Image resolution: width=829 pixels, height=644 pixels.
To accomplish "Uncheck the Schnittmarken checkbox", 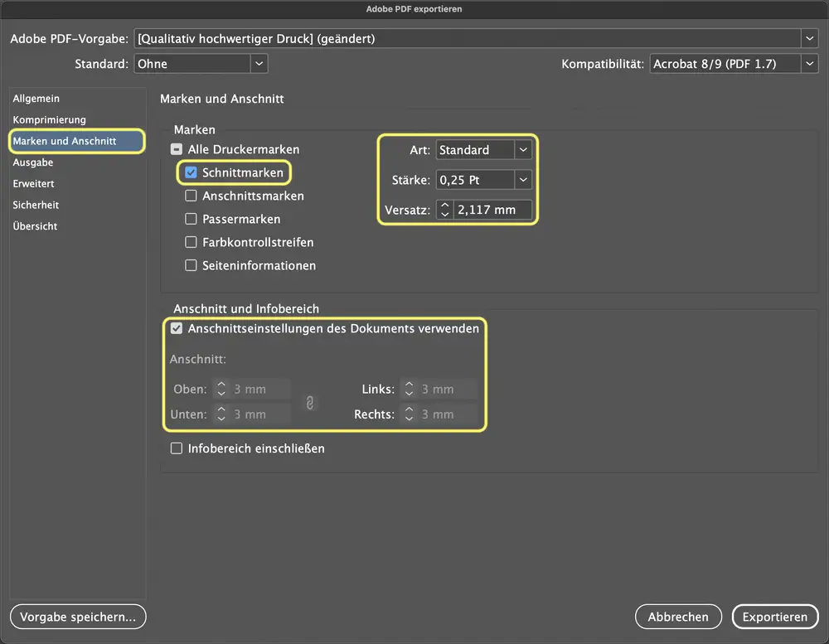I will 191,172.
